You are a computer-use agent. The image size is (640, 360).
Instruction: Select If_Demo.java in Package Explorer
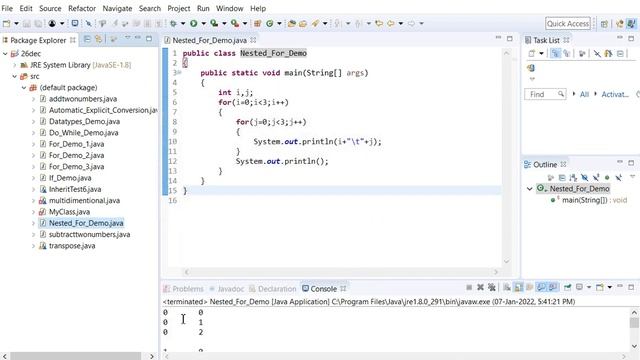click(x=70, y=178)
